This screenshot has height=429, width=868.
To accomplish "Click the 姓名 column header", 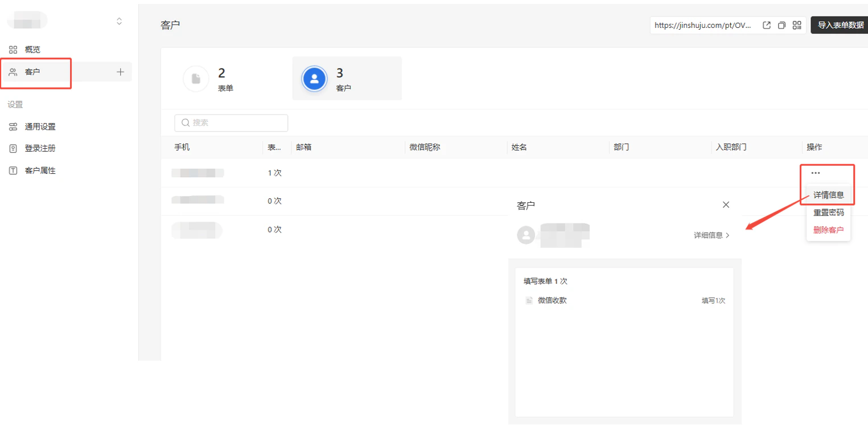I will [519, 147].
